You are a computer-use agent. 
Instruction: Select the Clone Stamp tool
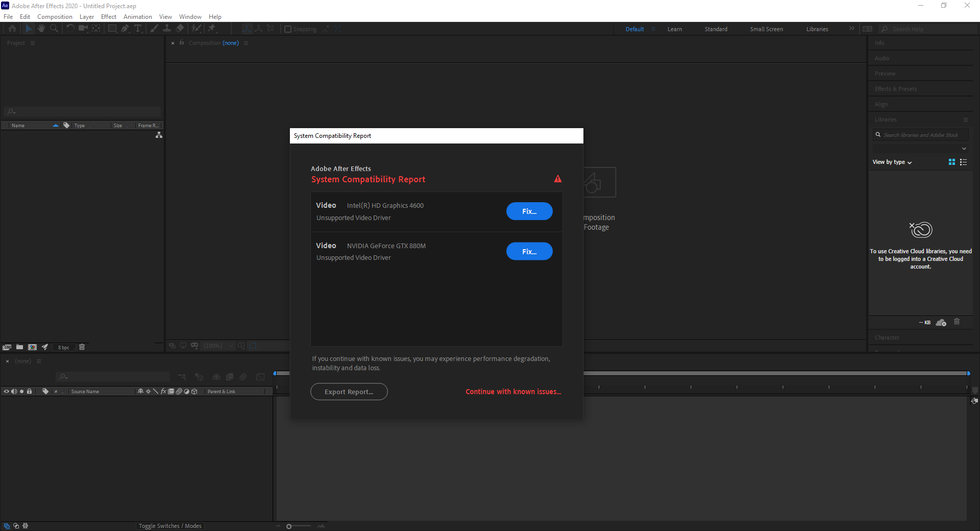click(x=167, y=29)
